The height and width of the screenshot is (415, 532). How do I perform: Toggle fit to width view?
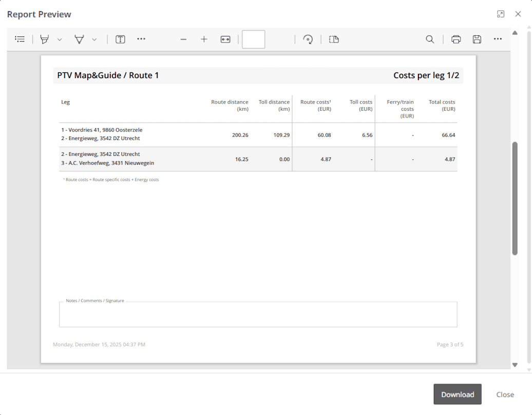(x=225, y=39)
